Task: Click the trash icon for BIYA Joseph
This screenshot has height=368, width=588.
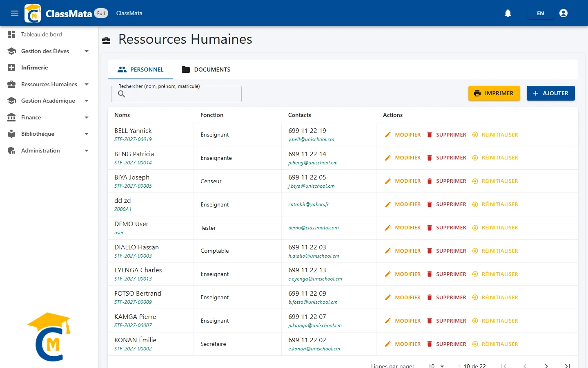Action: 430,181
